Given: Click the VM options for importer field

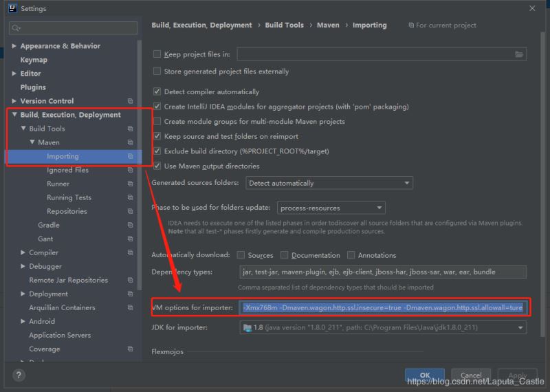Looking at the screenshot, I should tap(383, 308).
